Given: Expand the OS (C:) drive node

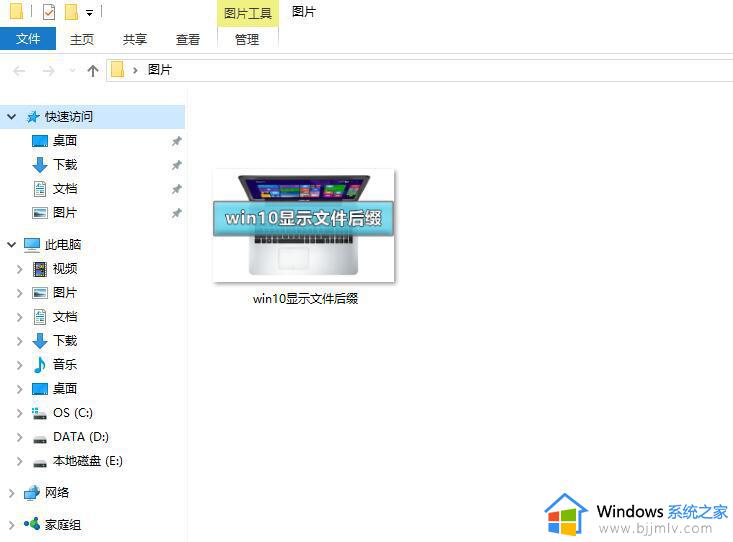Looking at the screenshot, I should pos(20,413).
